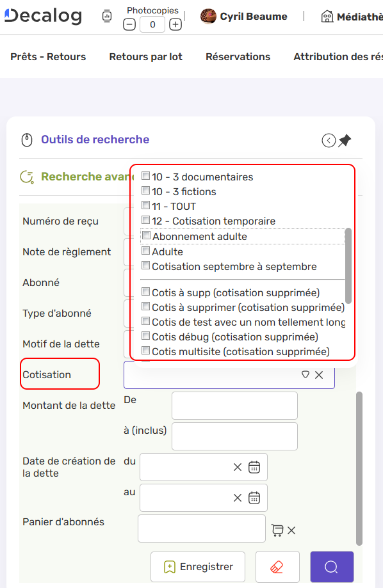Click the Motif de la dette label

coord(61,344)
